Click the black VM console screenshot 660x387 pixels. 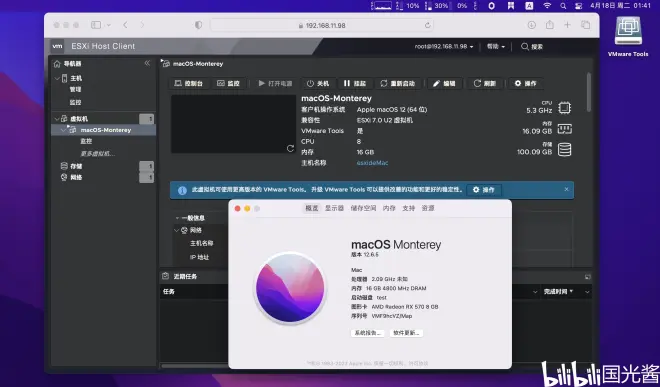pyautogui.click(x=233, y=124)
